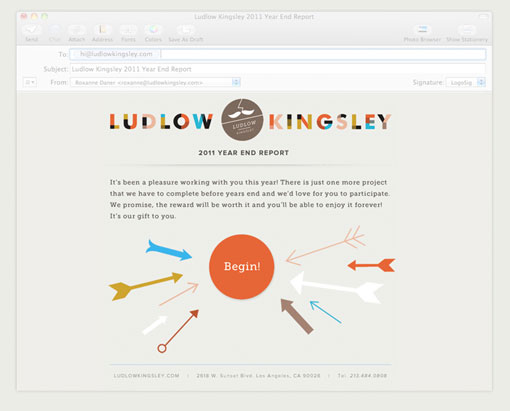The image size is (510, 411).
Task: Click the Save As Draft icon
Action: (186, 30)
